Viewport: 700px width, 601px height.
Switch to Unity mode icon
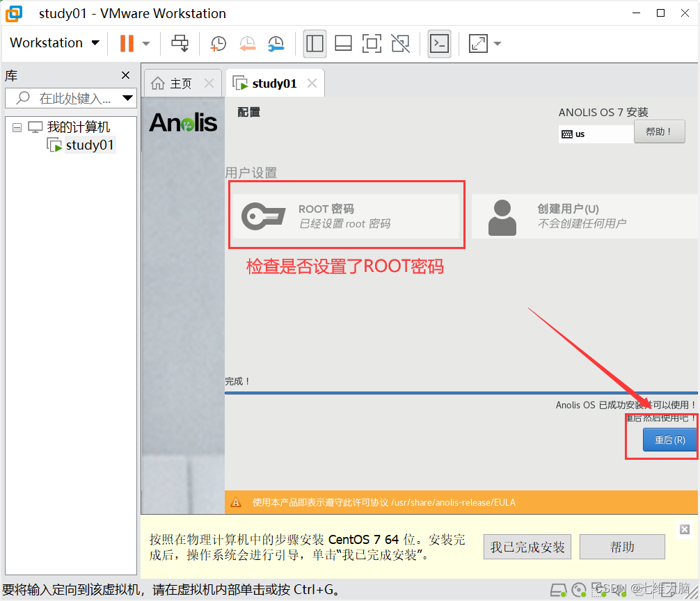400,44
